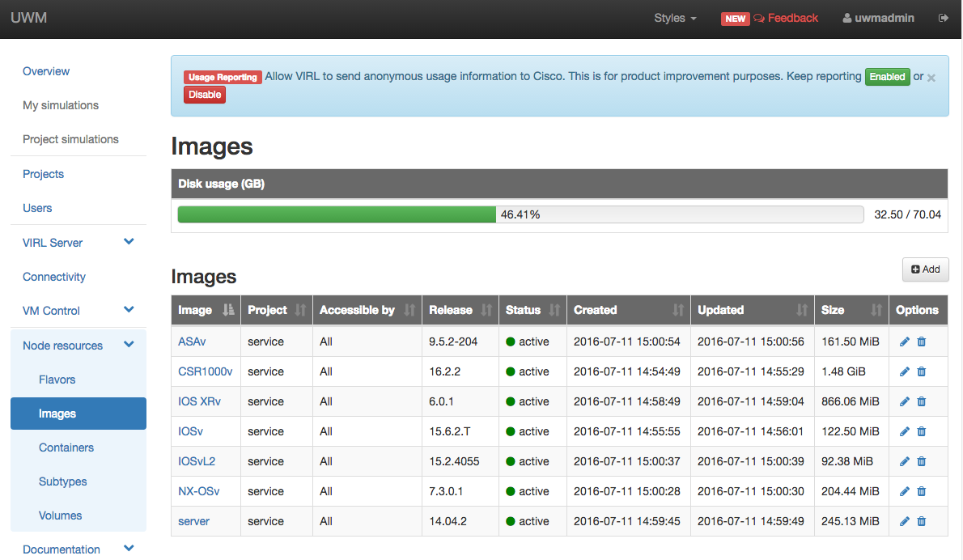This screenshot has width=963, height=560.
Task: Keep usage reporting Enabled
Action: click(x=887, y=77)
